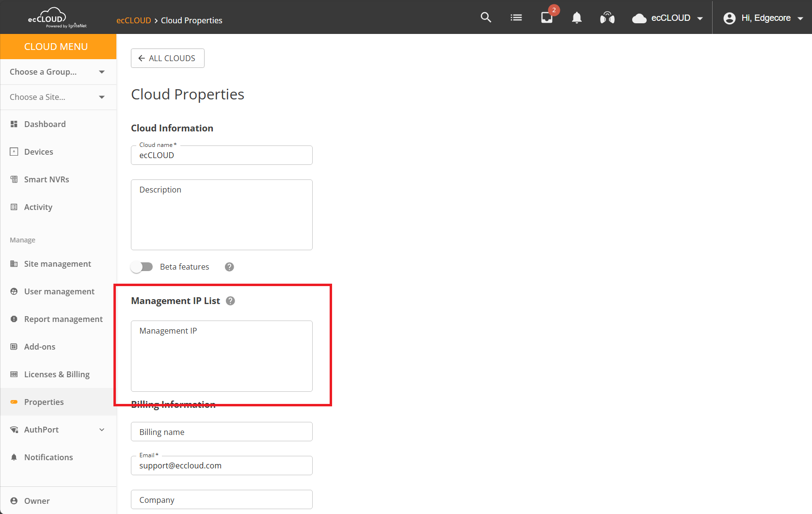812x514 pixels.
Task: Open the list view icon in header
Action: (516, 17)
